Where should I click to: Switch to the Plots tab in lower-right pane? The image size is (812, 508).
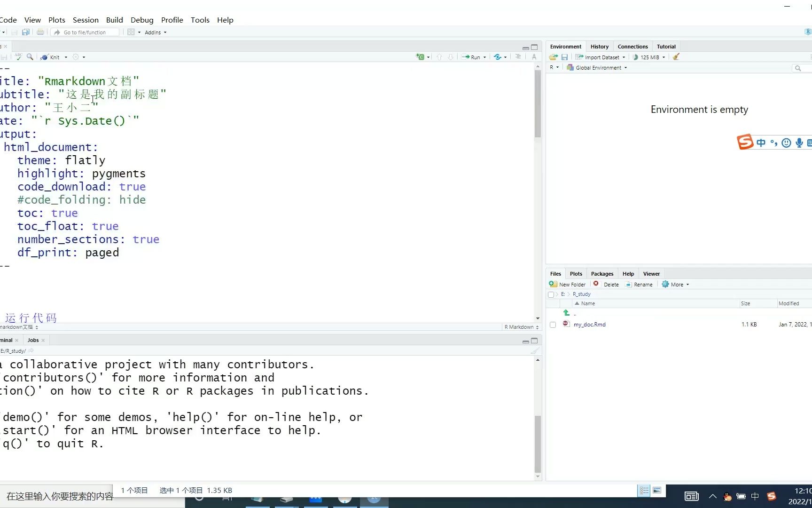[576, 274]
